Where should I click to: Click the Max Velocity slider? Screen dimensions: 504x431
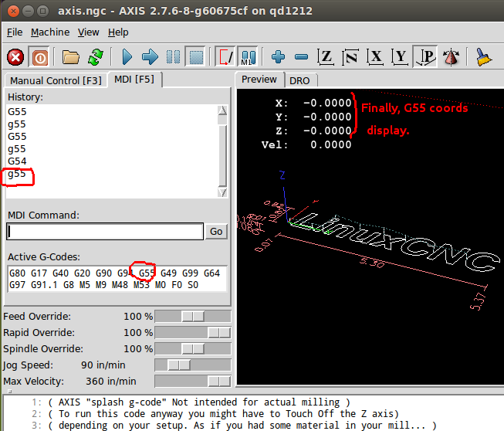(x=192, y=382)
